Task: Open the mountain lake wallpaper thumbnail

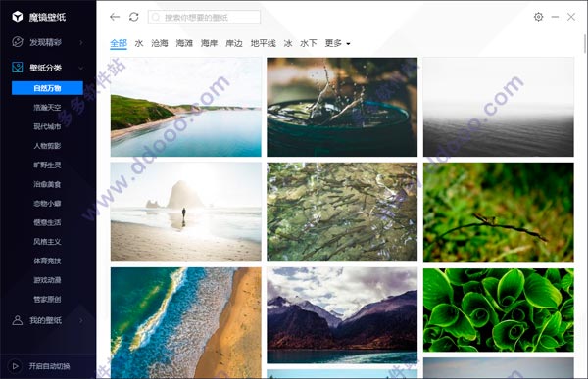Action: [342, 315]
